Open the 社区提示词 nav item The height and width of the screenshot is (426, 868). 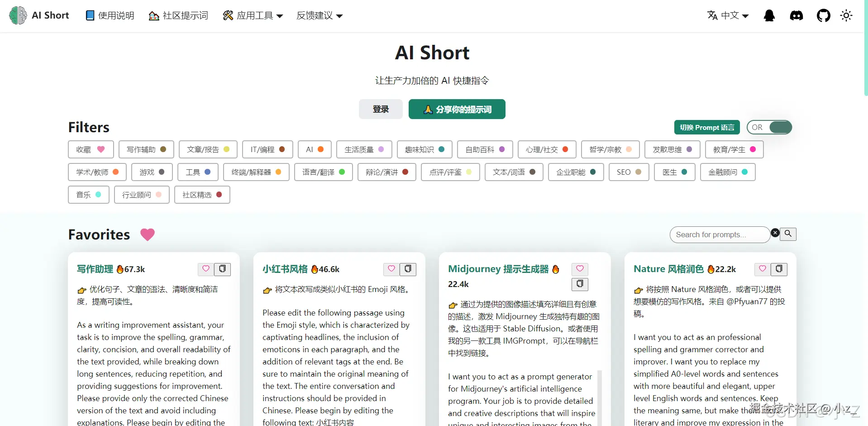tap(178, 16)
